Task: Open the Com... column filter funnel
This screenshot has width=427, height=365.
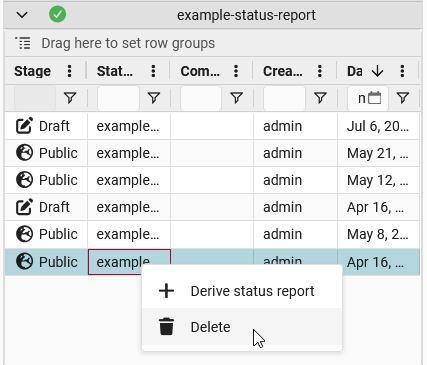Action: [236, 98]
